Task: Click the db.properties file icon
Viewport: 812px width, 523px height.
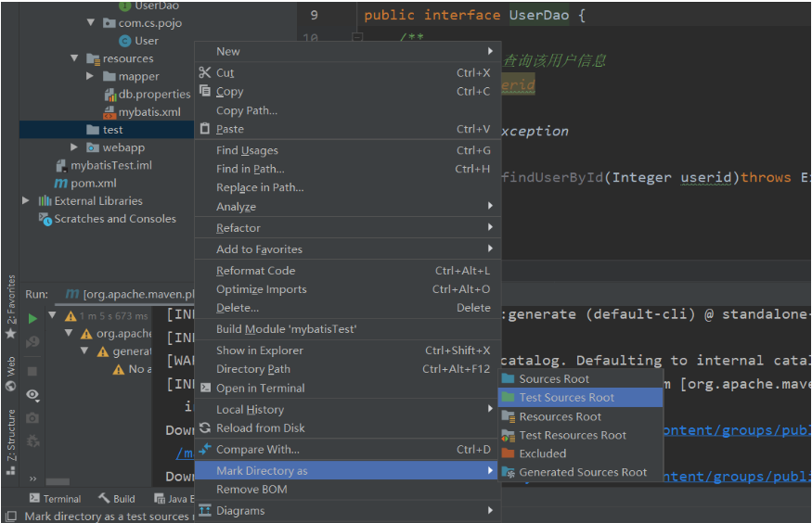Action: pyautogui.click(x=110, y=95)
